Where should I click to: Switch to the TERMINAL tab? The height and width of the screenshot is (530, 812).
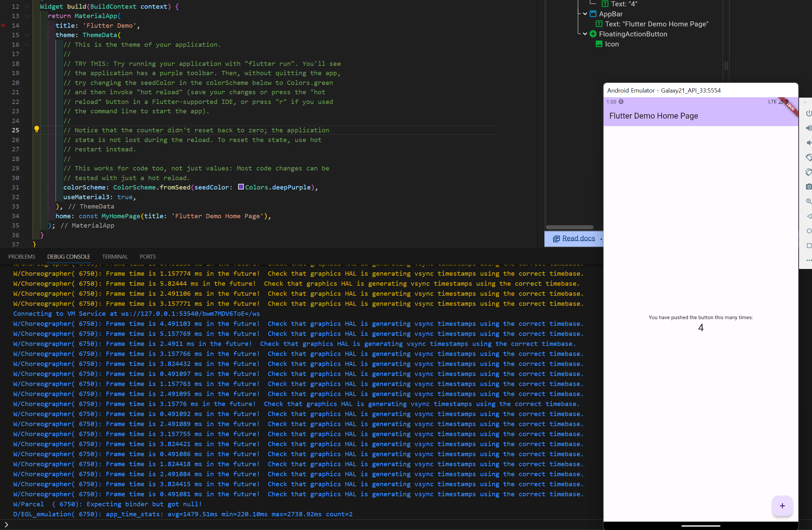[115, 256]
